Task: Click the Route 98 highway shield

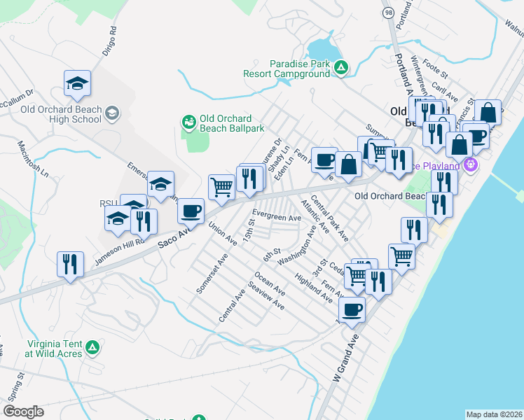Action: point(388,13)
